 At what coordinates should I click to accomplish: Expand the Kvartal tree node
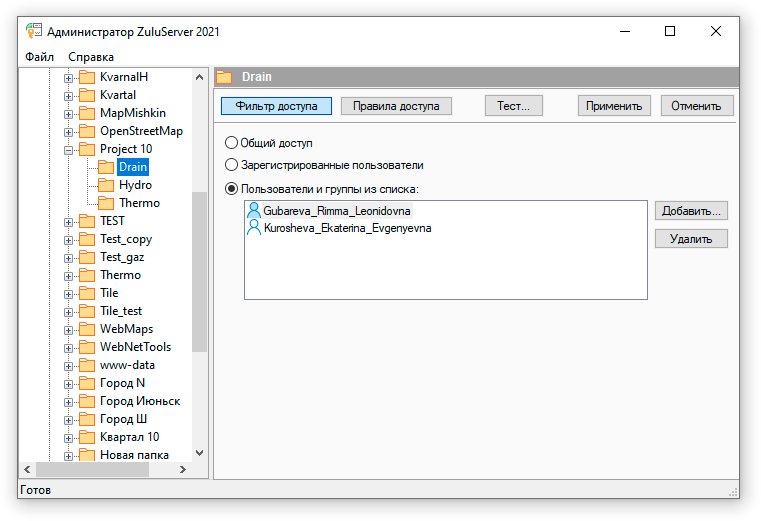click(68, 96)
